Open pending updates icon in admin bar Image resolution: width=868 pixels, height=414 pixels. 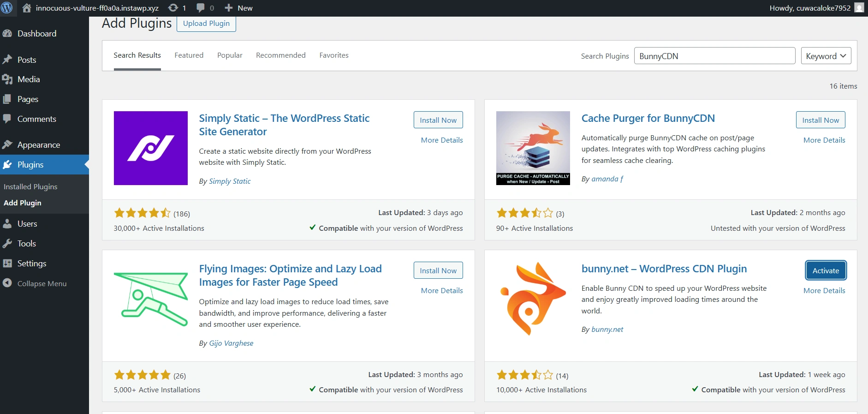point(173,8)
